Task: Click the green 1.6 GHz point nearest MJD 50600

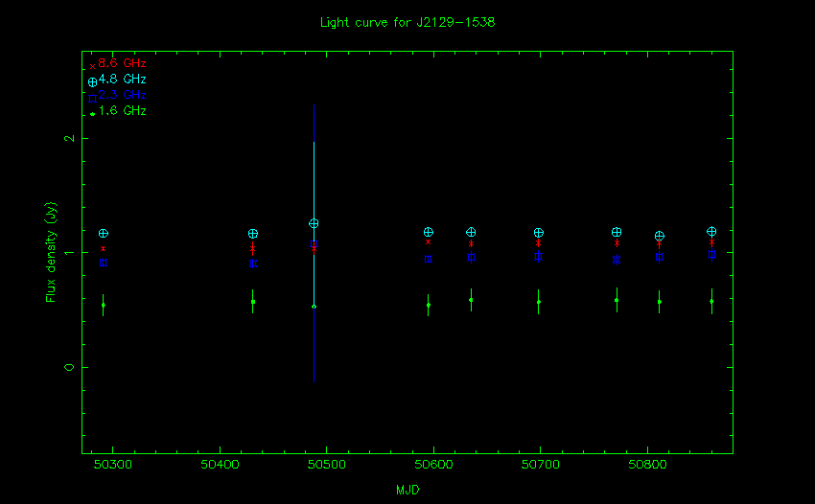Action: [x=429, y=305]
